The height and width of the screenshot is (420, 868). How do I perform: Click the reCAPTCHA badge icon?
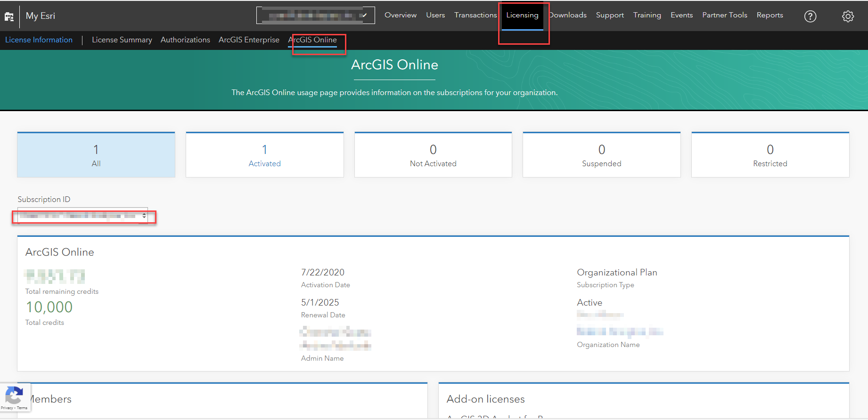tap(14, 395)
